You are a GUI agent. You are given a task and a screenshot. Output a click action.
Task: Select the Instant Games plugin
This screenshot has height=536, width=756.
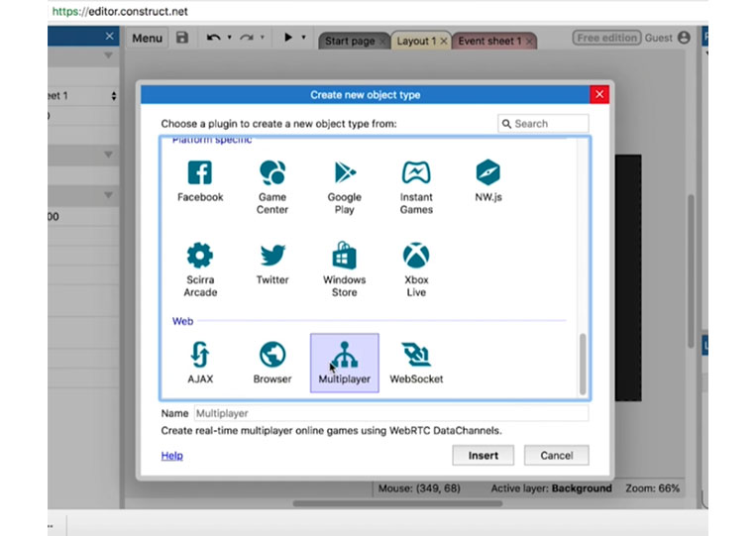point(416,187)
